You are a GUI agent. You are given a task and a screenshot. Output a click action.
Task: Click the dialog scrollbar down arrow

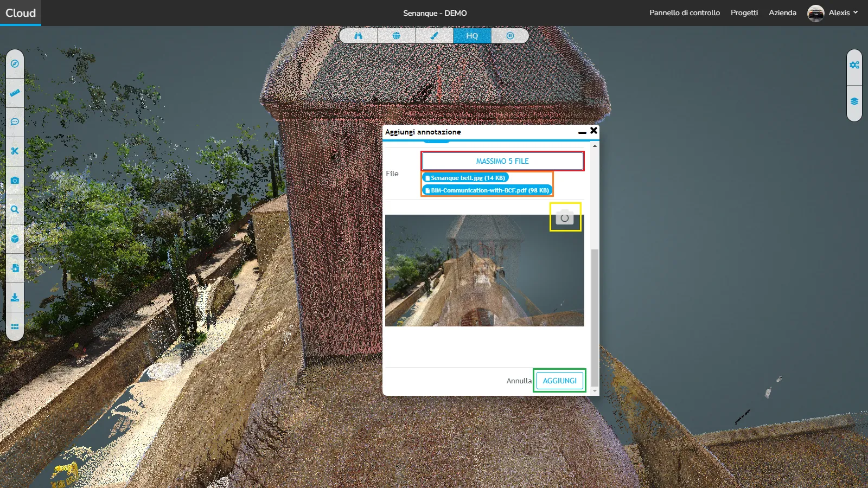[x=595, y=391]
